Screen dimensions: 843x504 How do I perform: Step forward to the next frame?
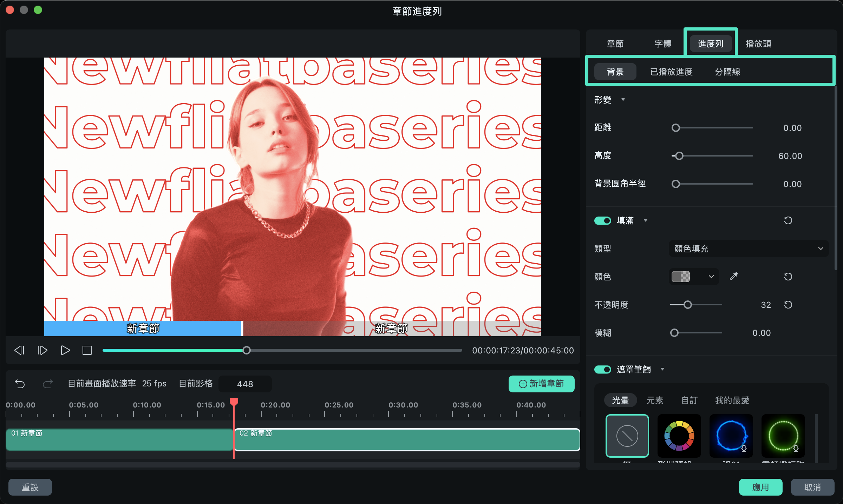pos(42,350)
